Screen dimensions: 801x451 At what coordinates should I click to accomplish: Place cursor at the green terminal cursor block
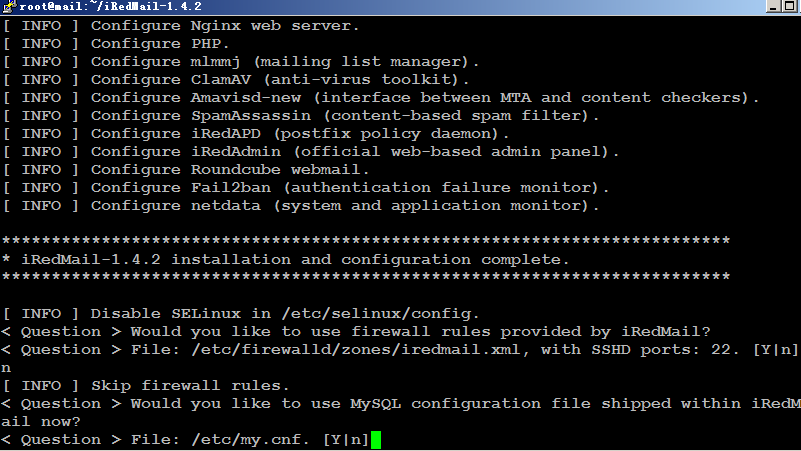pyautogui.click(x=376, y=440)
